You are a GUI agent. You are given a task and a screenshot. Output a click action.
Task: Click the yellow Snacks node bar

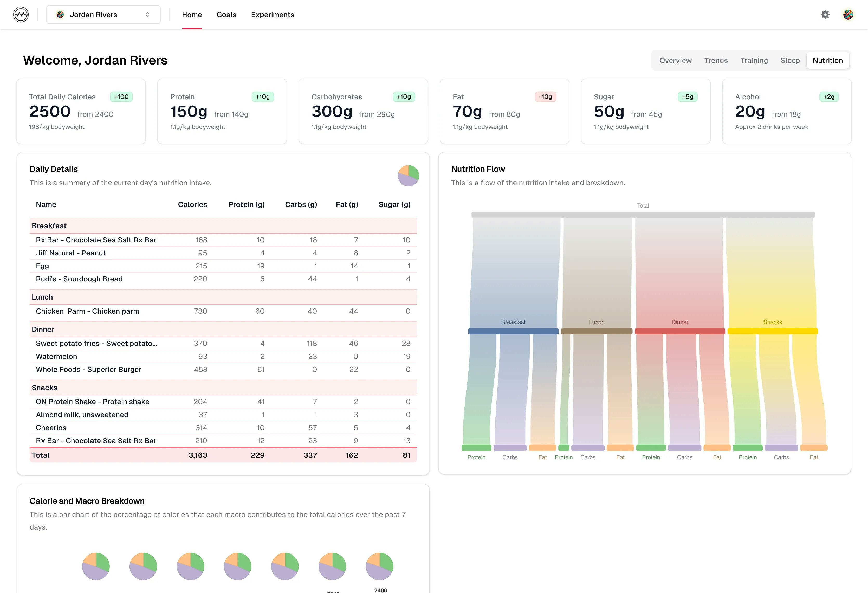[772, 331]
